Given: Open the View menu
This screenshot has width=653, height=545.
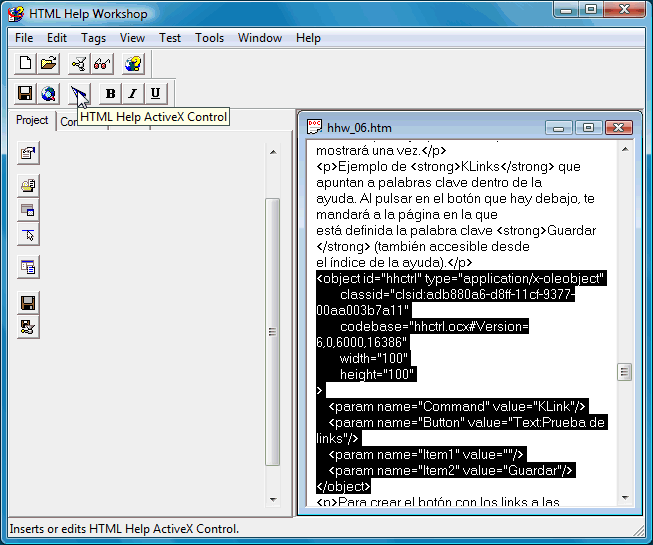Looking at the screenshot, I should pyautogui.click(x=132, y=38).
